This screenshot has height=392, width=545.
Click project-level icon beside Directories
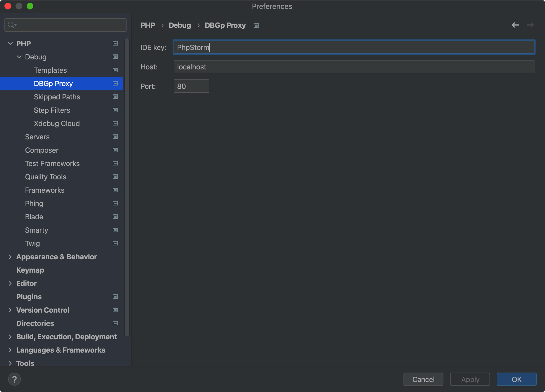point(115,323)
